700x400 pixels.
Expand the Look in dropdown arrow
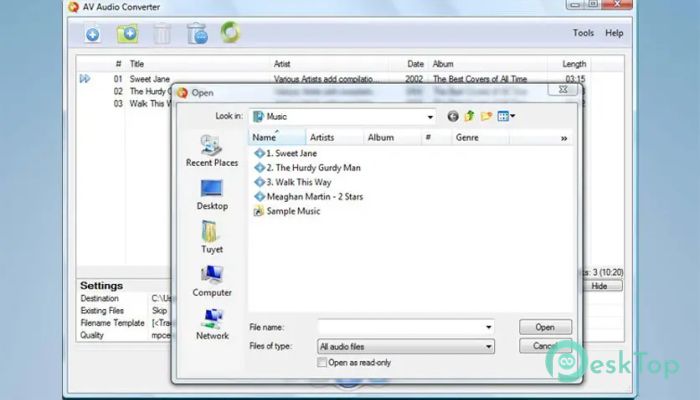click(430, 117)
